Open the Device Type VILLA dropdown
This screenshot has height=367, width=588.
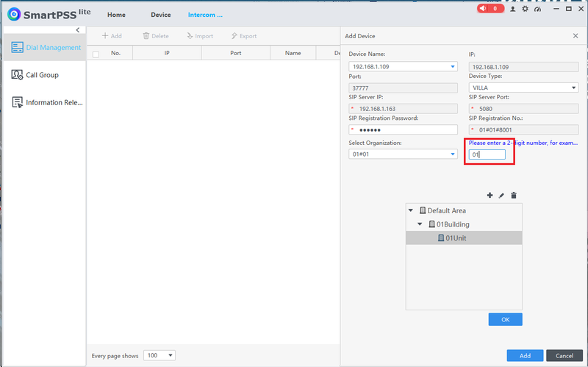click(x=523, y=88)
